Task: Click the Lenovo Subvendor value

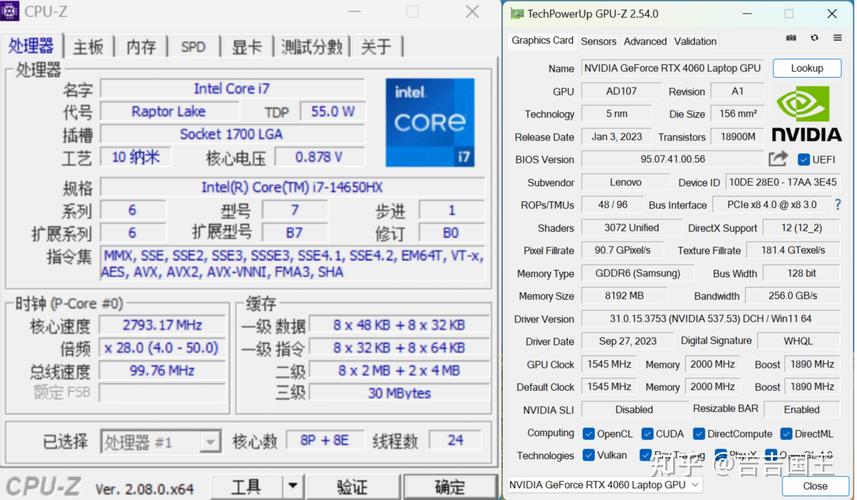Action: point(625,183)
